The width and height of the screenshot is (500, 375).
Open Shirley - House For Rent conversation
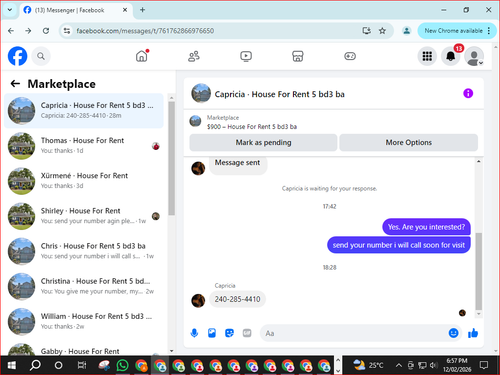84,216
